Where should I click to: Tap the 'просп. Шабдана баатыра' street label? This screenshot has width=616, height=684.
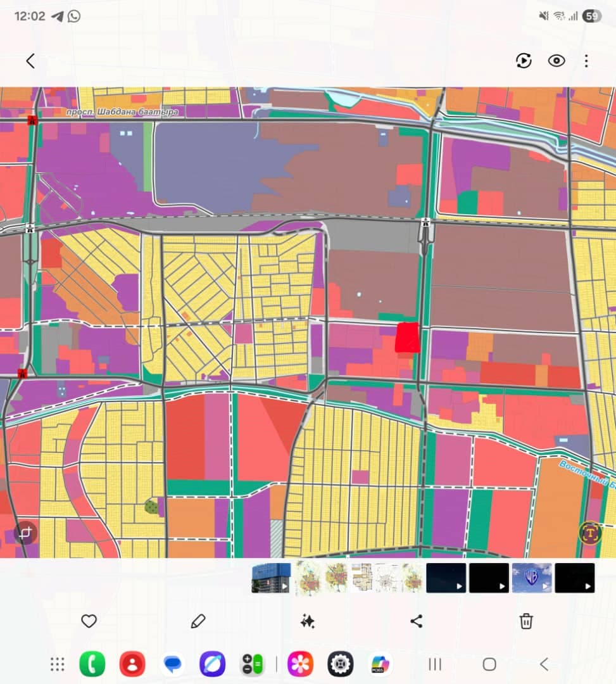point(122,111)
